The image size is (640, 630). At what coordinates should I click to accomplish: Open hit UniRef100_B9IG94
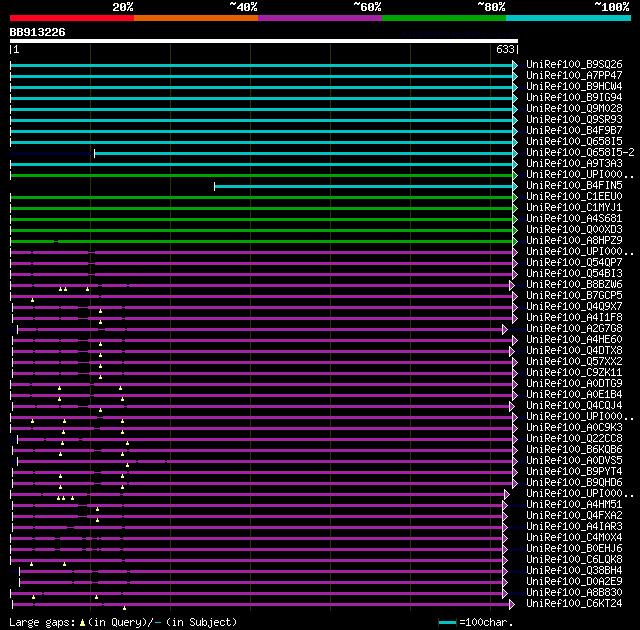pyautogui.click(x=574, y=98)
